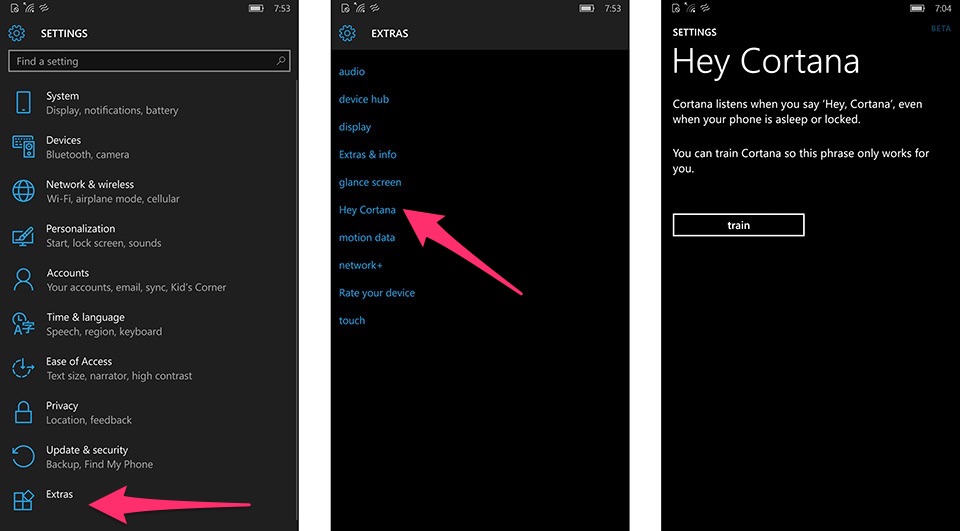Click the Accounts person icon
This screenshot has height=531, width=960.
pos(23,280)
